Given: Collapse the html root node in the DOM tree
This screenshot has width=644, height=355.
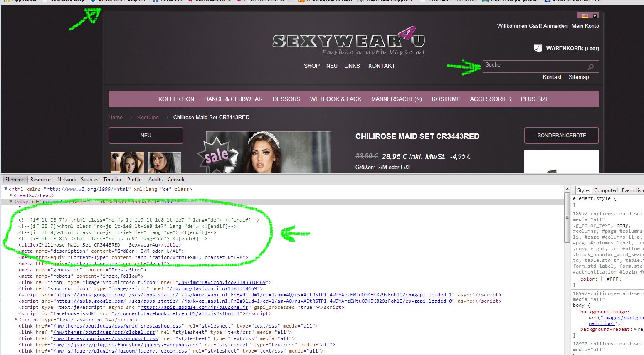Looking at the screenshot, I should pyautogui.click(x=6, y=189).
